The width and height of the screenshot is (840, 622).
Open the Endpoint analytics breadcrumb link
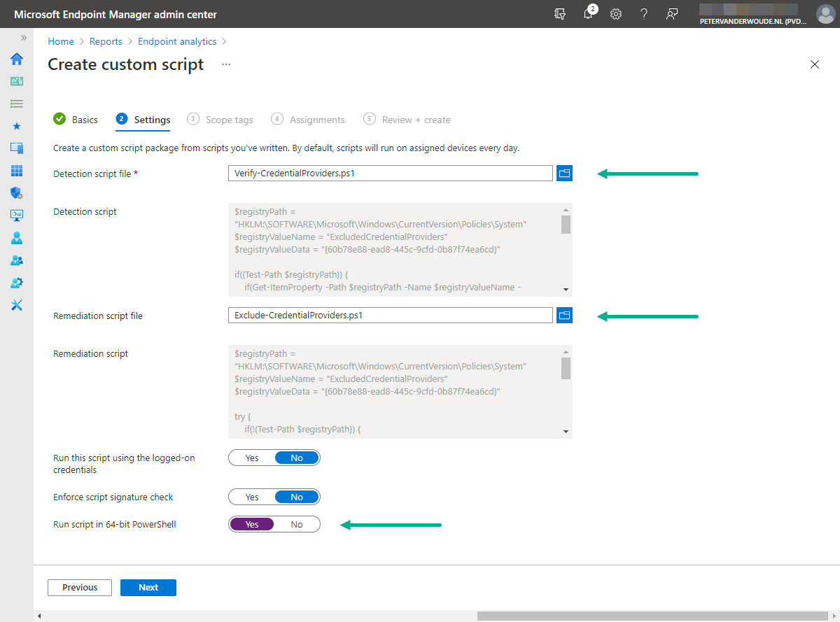[176, 41]
